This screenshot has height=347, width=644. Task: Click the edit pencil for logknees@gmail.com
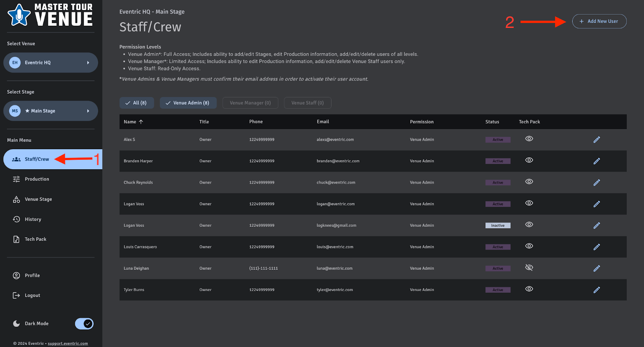click(x=597, y=226)
